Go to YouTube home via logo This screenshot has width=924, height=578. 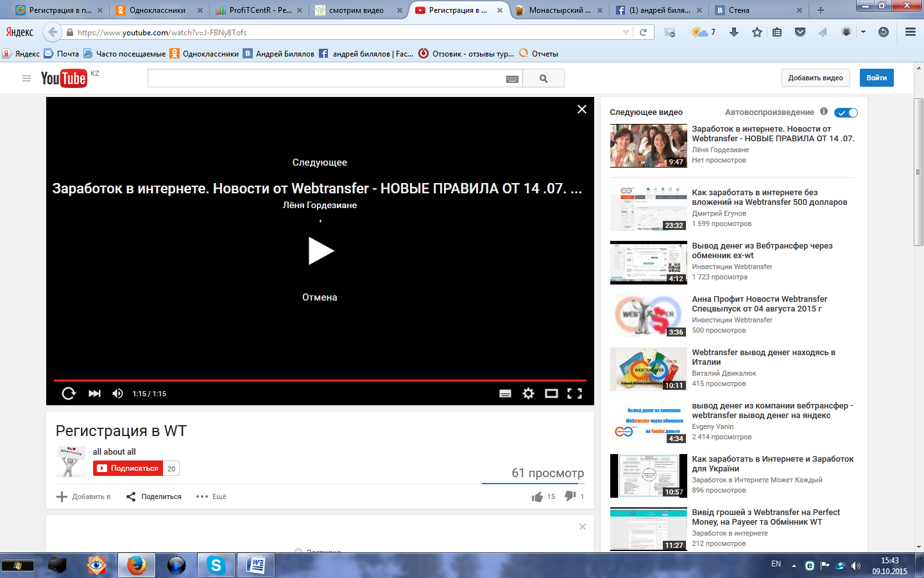(64, 78)
